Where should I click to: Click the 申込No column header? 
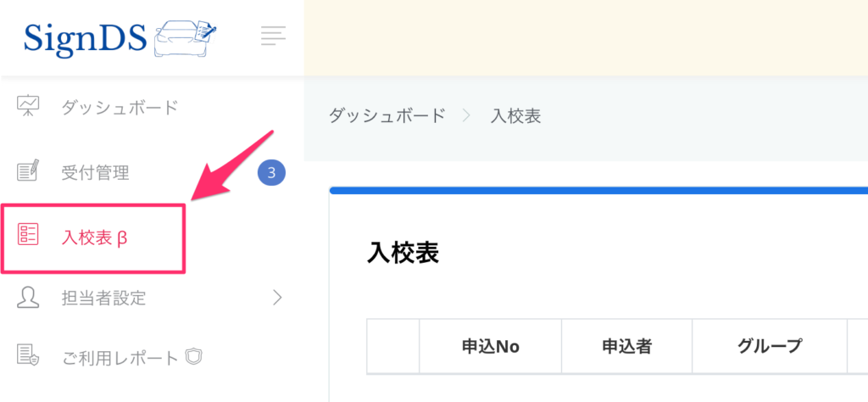(490, 346)
